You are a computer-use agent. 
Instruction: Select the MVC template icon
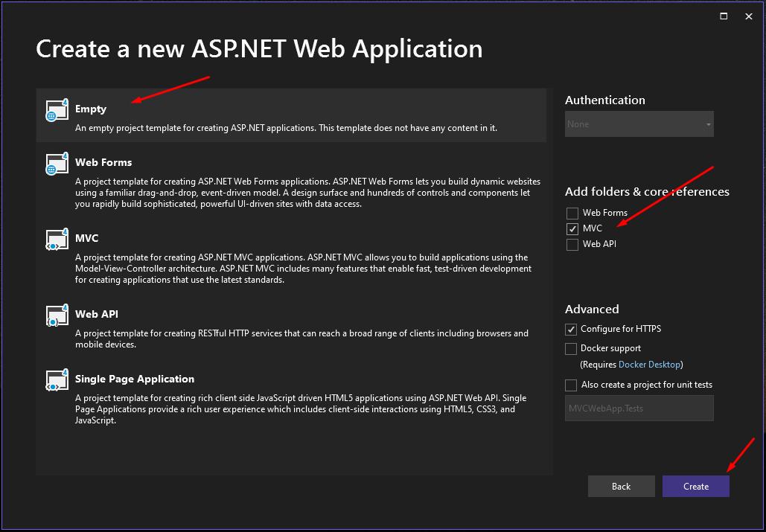(x=57, y=240)
